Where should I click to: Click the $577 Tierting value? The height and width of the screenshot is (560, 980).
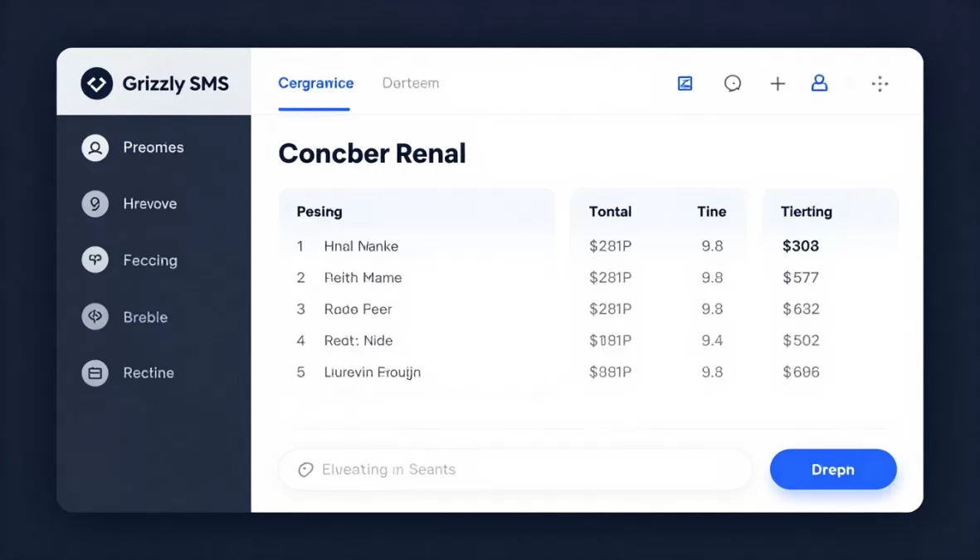pos(801,277)
